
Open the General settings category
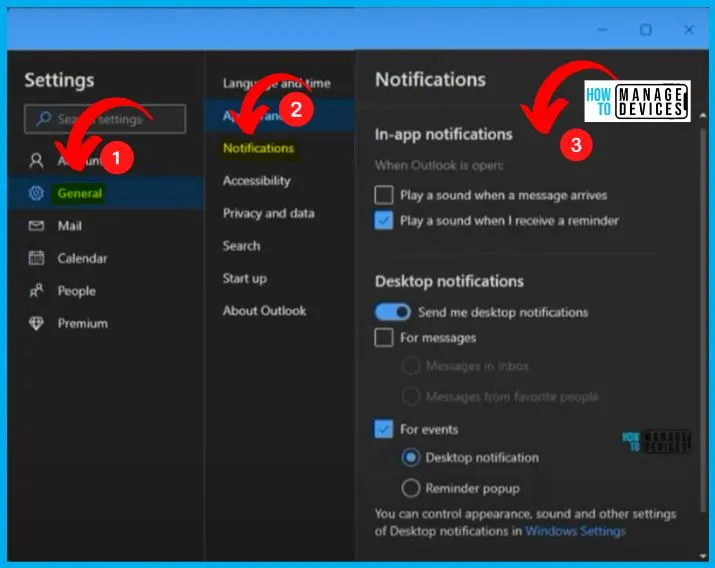click(x=105, y=193)
